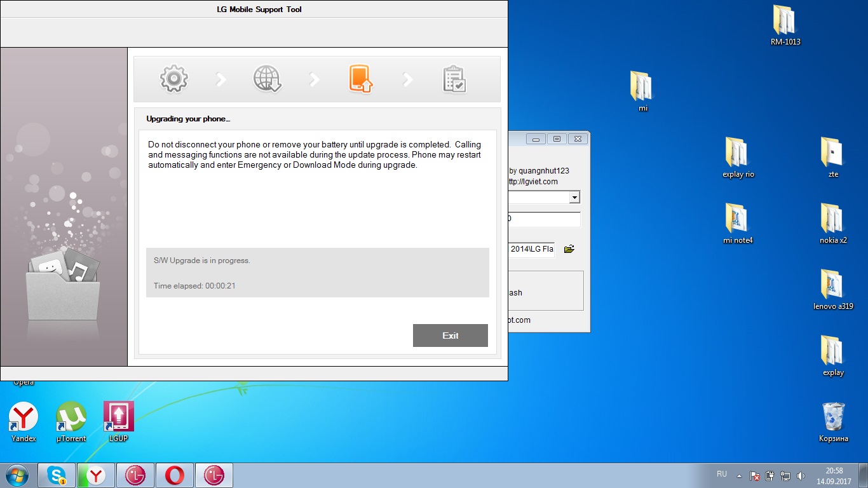This screenshot has height=488, width=868.
Task: Click the 'by quangnhut123' credit text
Action: pyautogui.click(x=539, y=170)
